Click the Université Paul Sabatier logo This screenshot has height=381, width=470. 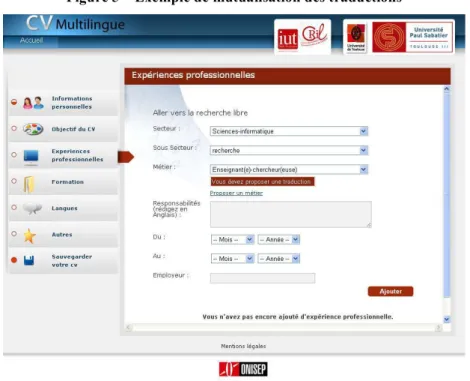(x=413, y=37)
